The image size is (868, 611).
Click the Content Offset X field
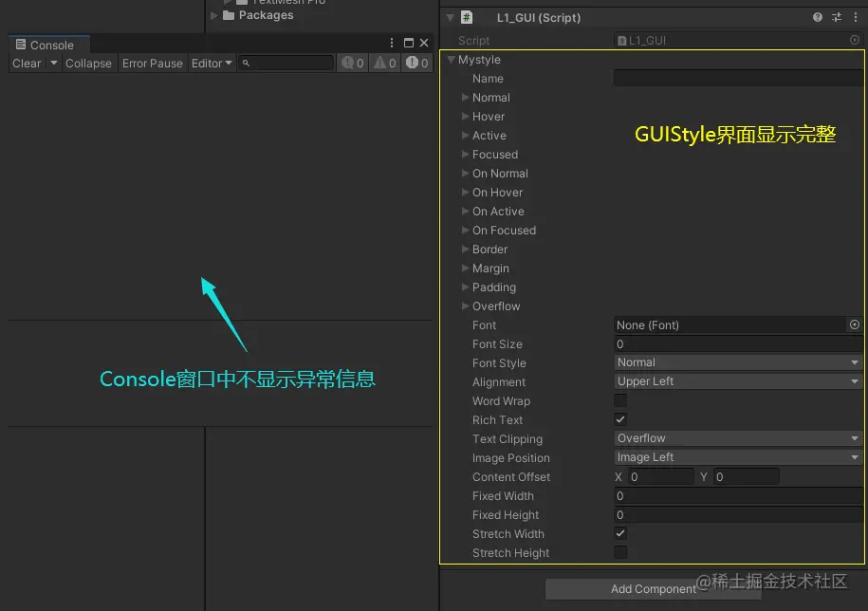661,476
